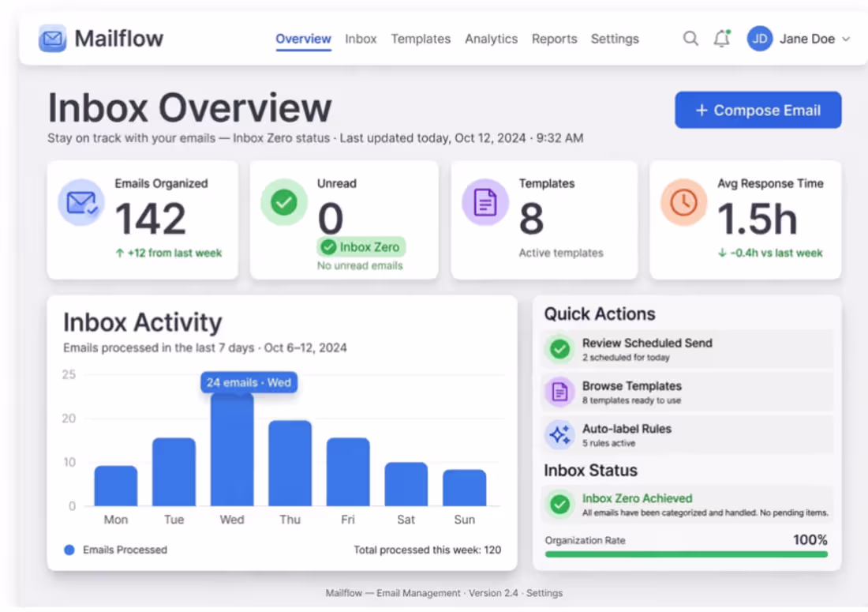This screenshot has width=868, height=612.
Task: Click the 'Emails Processed' legend label
Action: [125, 550]
